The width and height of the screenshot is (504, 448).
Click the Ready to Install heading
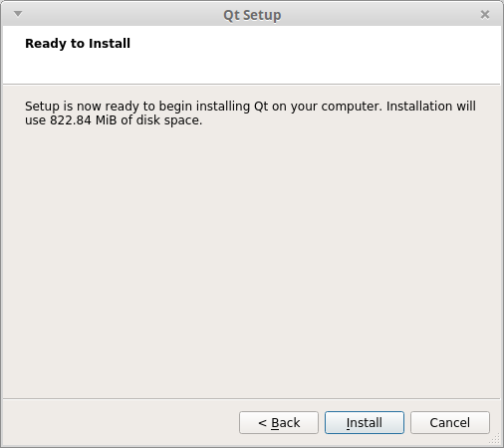point(78,44)
